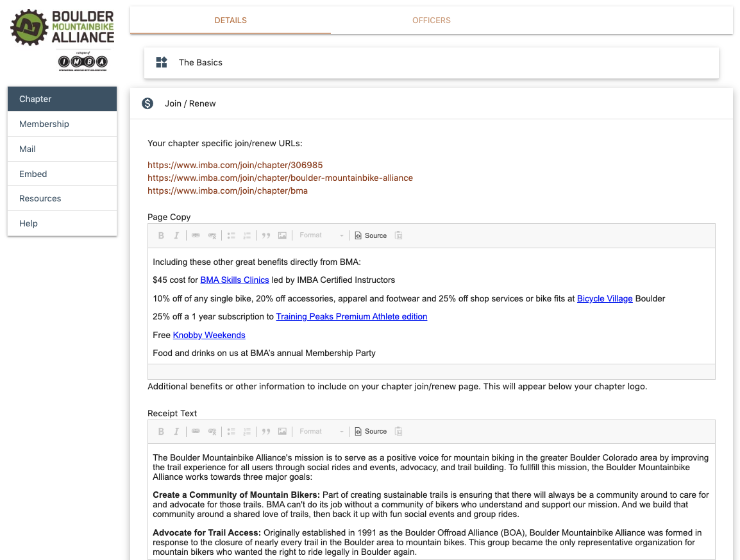Apply bold formatting in the Page Copy editor
This screenshot has height=560, width=740.
coord(161,235)
